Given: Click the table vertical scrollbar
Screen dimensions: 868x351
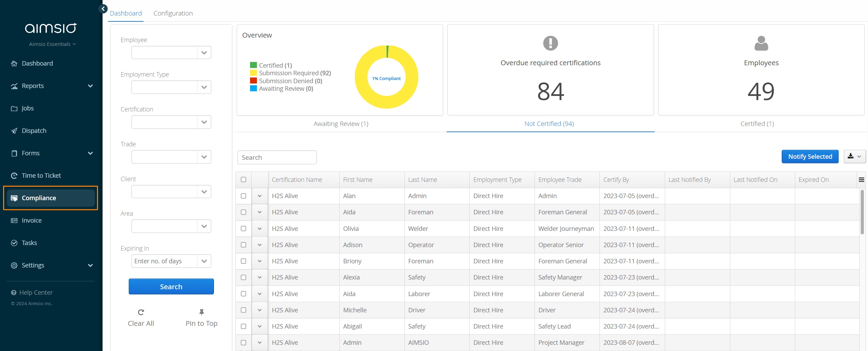Looking at the screenshot, I should tap(862, 212).
